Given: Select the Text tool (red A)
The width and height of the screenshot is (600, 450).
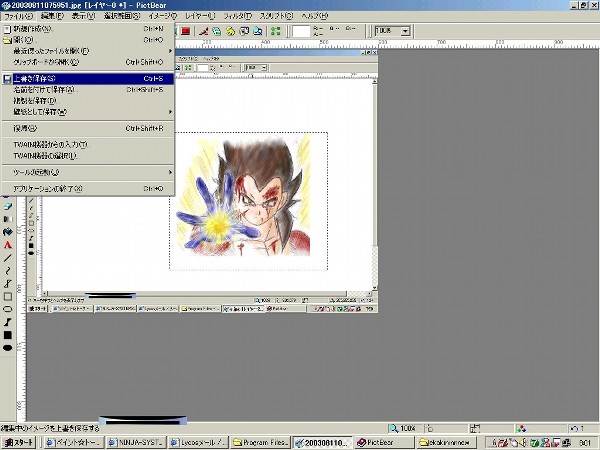Looking at the screenshot, I should click(x=8, y=244).
